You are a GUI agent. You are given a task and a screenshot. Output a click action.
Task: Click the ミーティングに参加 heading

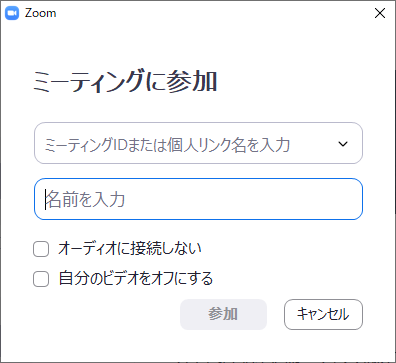pos(125,81)
